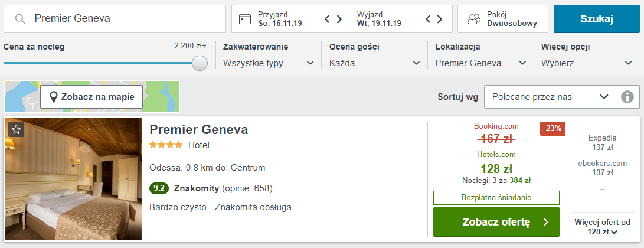Expand Więcej ofert od 128 zł
This screenshot has width=644, height=248.
click(602, 227)
